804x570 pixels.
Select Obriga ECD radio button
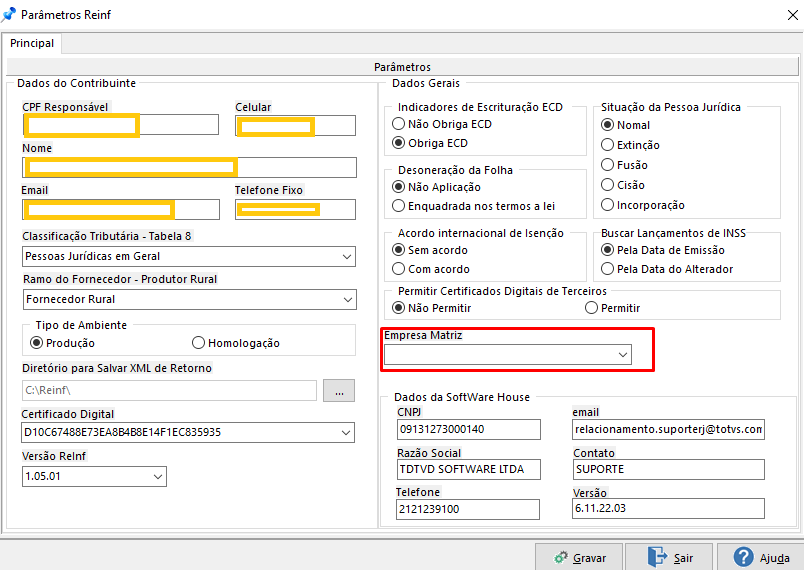(x=398, y=143)
